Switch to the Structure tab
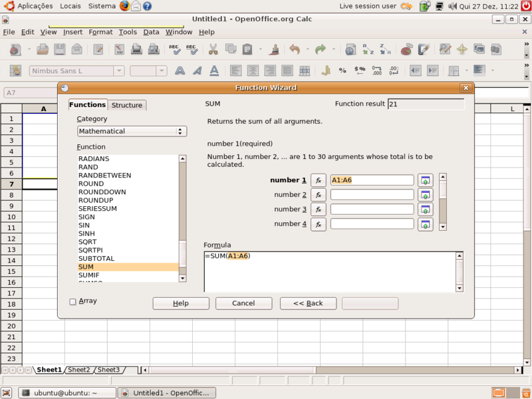This screenshot has width=532, height=399. tap(127, 105)
